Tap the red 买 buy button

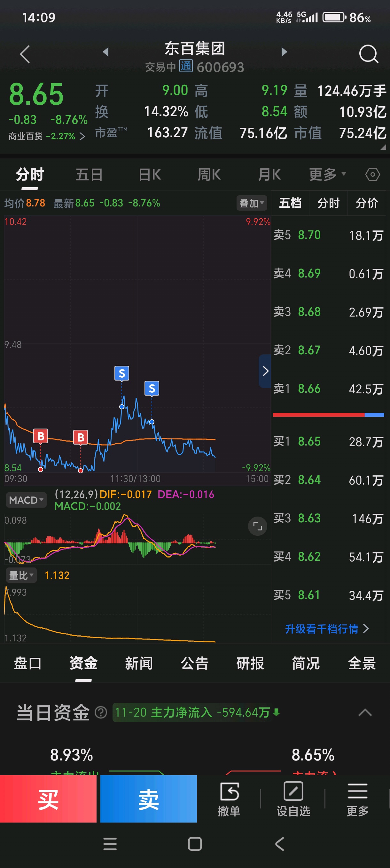tap(48, 799)
